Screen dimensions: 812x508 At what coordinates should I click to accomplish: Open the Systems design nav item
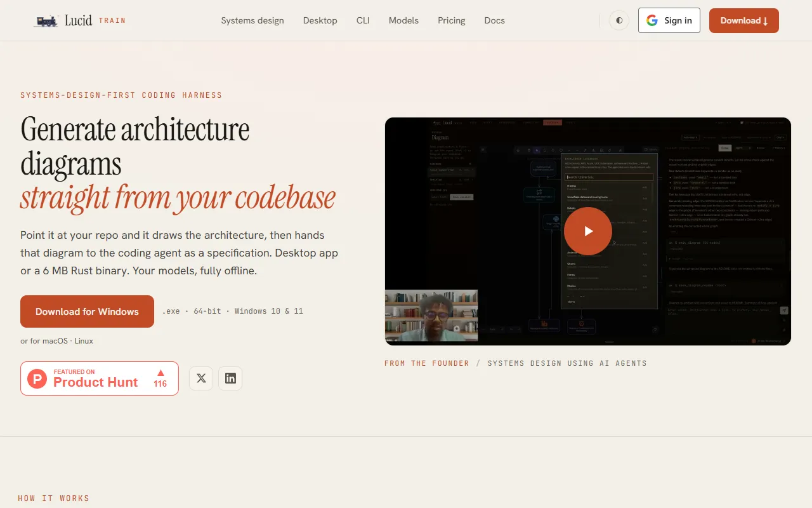(252, 20)
